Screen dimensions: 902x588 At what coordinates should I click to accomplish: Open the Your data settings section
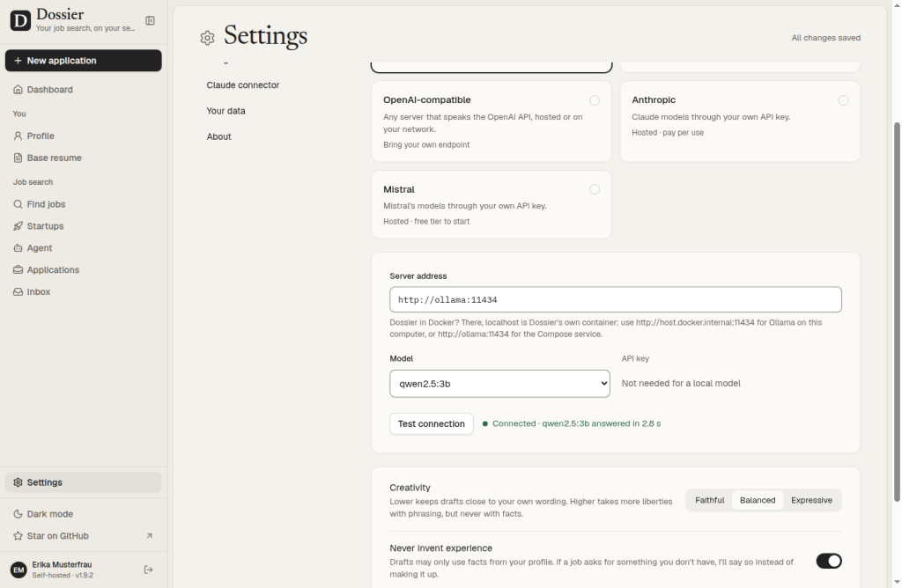[x=226, y=111]
